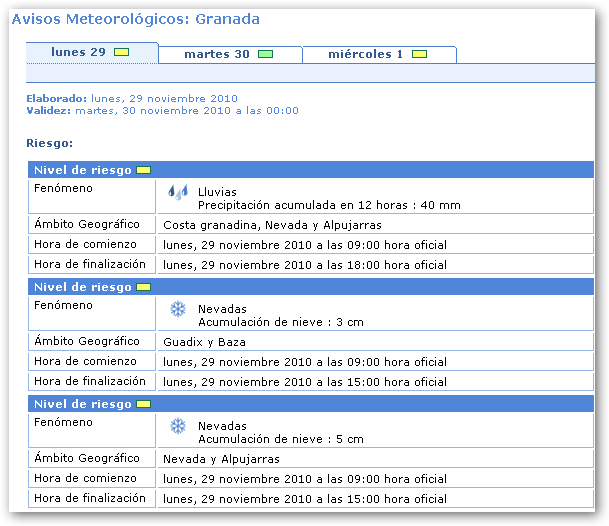Click the 40 mm accumulated precipitation text
The width and height of the screenshot is (609, 526).
[x=329, y=205]
